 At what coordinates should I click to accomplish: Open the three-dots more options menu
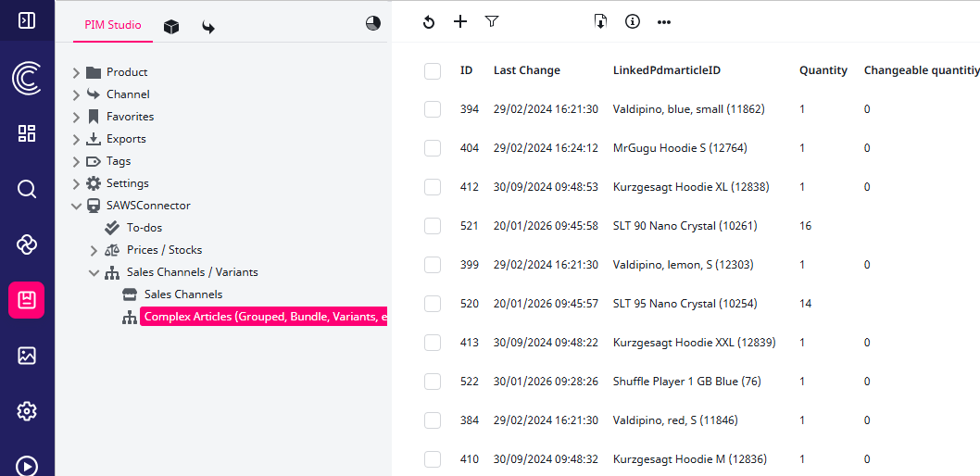(x=664, y=22)
